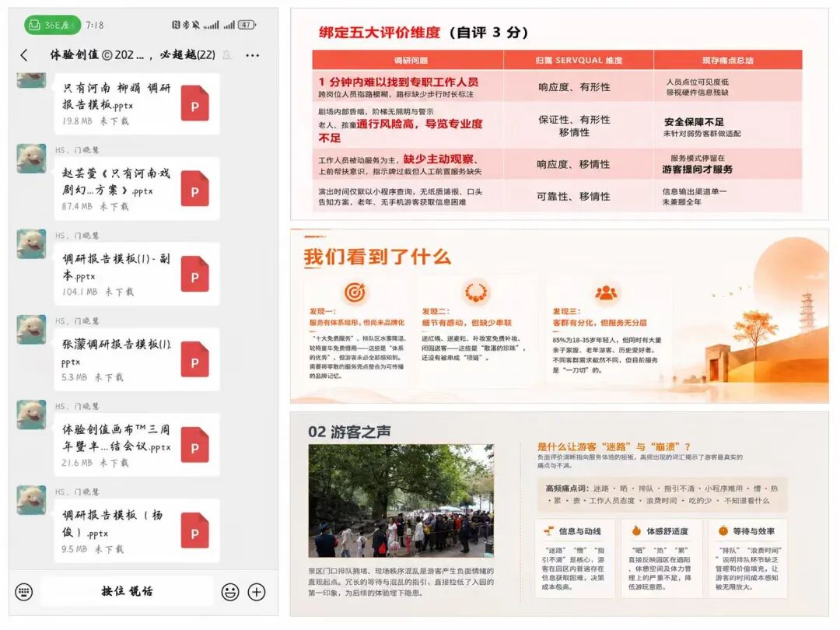The image size is (840, 630).
Task: Click the signpost icon beside 信息与动线
Action: [x=548, y=531]
